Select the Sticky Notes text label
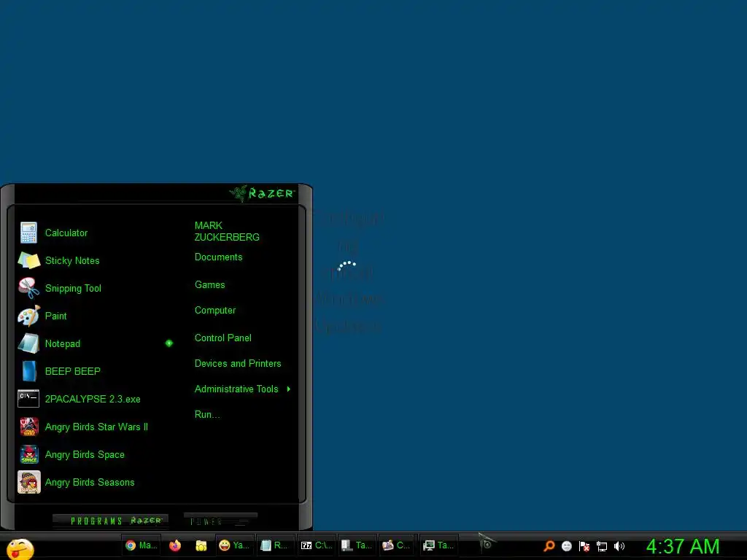The image size is (747, 560). [x=72, y=260]
